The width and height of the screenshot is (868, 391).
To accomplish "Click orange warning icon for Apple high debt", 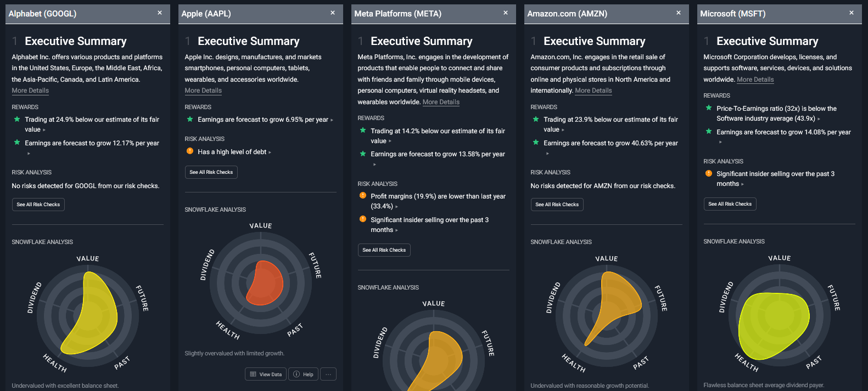I will pyautogui.click(x=190, y=151).
